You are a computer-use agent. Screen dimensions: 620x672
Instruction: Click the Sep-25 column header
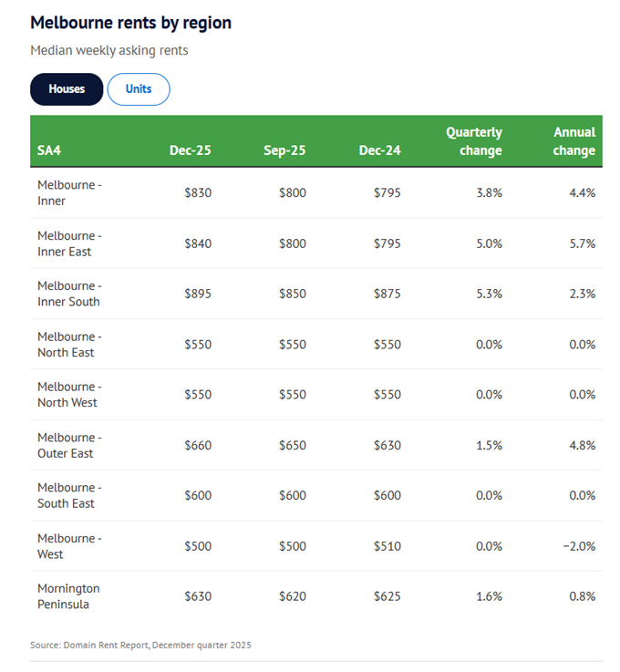(x=284, y=150)
